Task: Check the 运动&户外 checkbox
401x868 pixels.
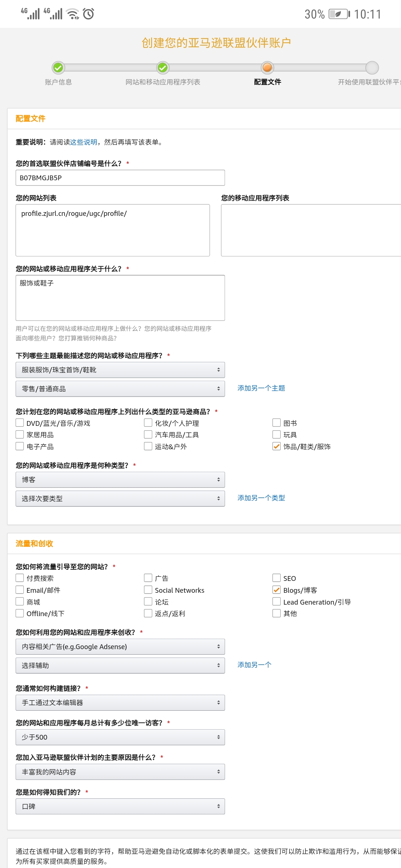Action: click(148, 446)
